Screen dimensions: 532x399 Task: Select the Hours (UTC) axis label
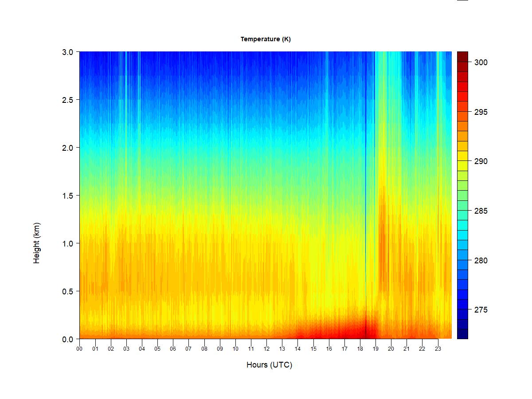[270, 365]
